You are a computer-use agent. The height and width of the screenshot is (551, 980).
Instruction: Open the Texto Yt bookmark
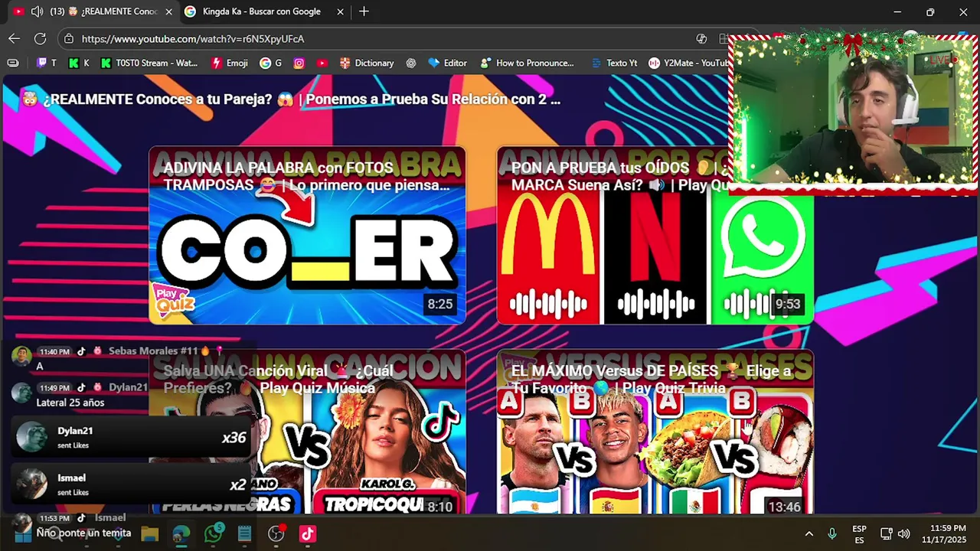[x=615, y=63]
